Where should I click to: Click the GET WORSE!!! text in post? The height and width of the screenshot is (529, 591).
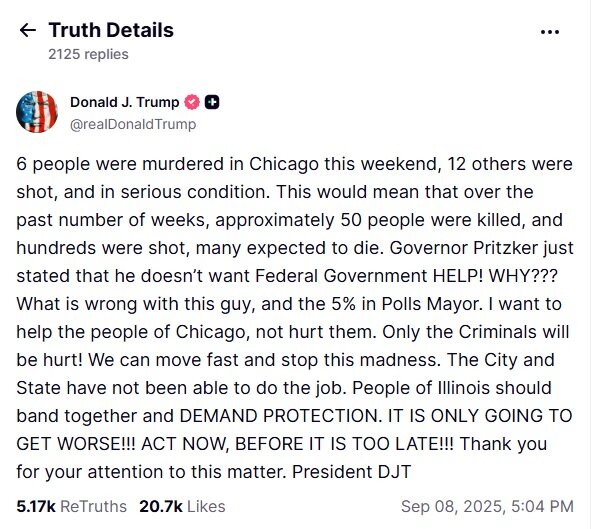pyautogui.click(x=75, y=444)
